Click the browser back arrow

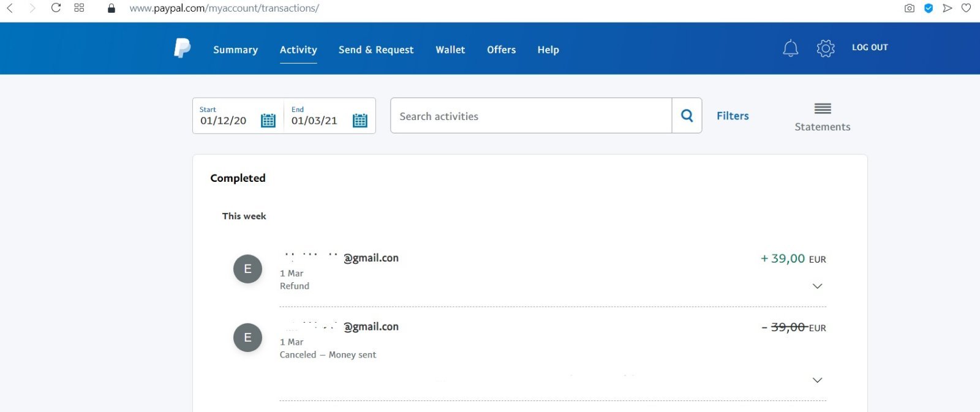(10, 8)
